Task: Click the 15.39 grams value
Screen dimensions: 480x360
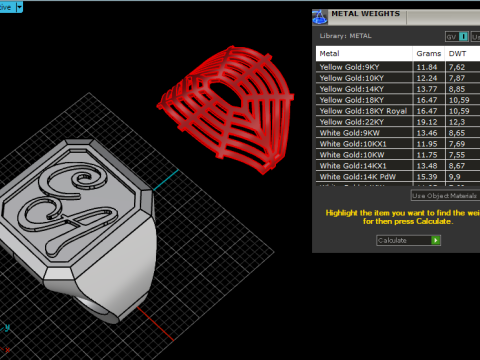Action: tap(427, 177)
